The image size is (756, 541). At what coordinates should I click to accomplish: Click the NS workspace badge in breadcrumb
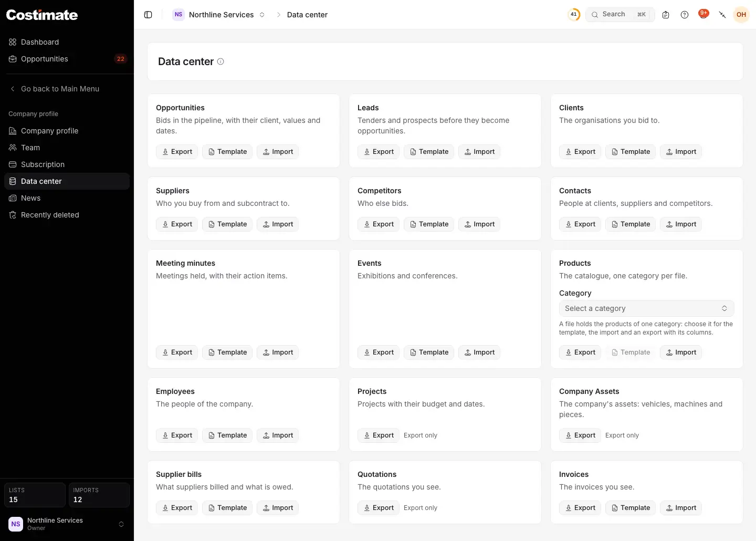pyautogui.click(x=178, y=15)
